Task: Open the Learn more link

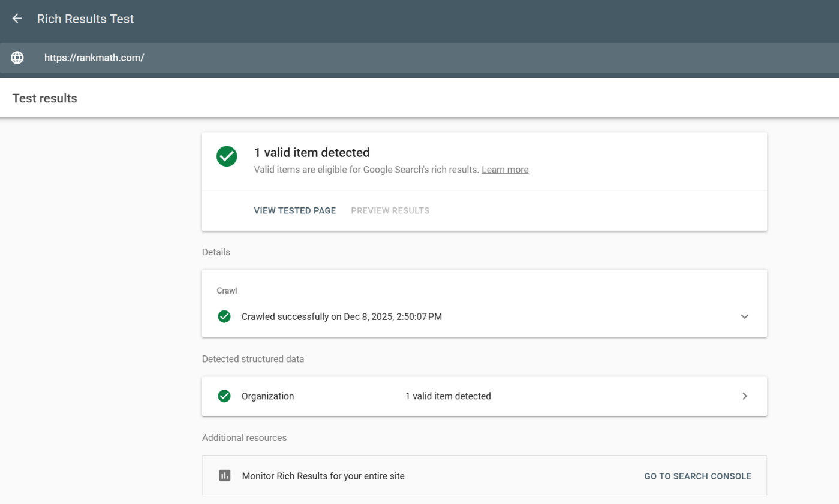Action: 505,170
